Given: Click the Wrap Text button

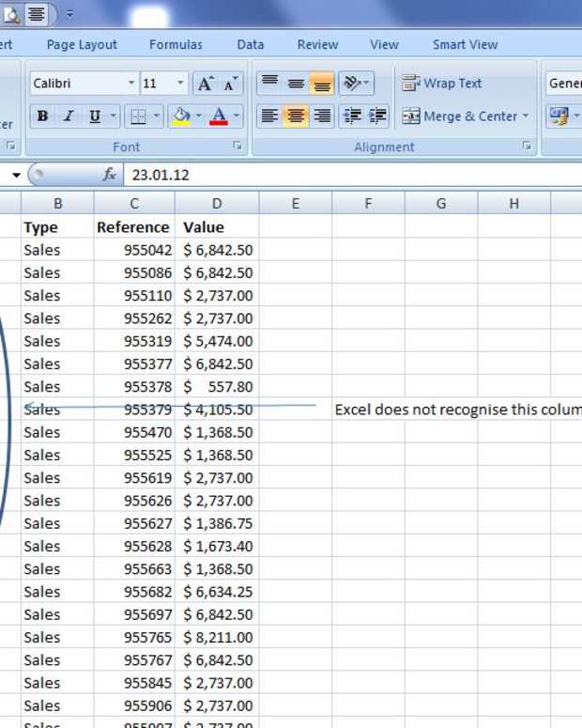Looking at the screenshot, I should coord(442,83).
